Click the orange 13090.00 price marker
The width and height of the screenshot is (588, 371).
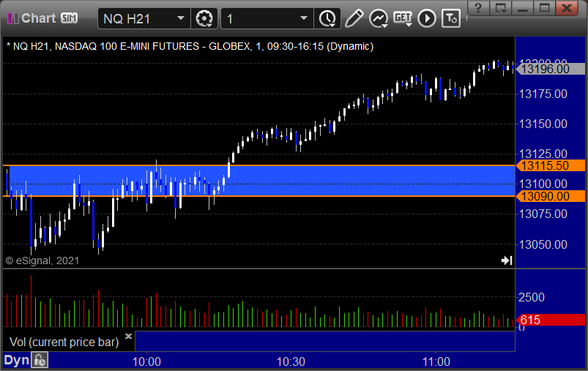click(550, 196)
